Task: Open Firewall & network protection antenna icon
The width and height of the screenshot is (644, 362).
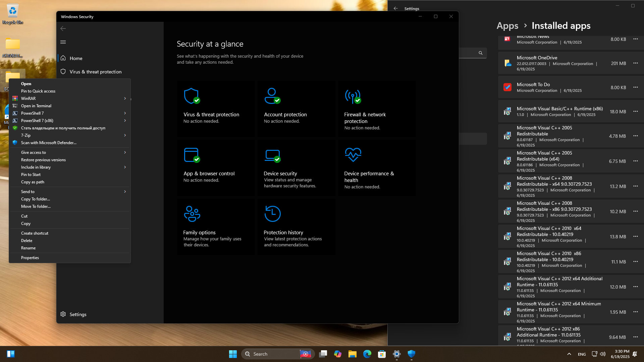Action: click(x=353, y=96)
